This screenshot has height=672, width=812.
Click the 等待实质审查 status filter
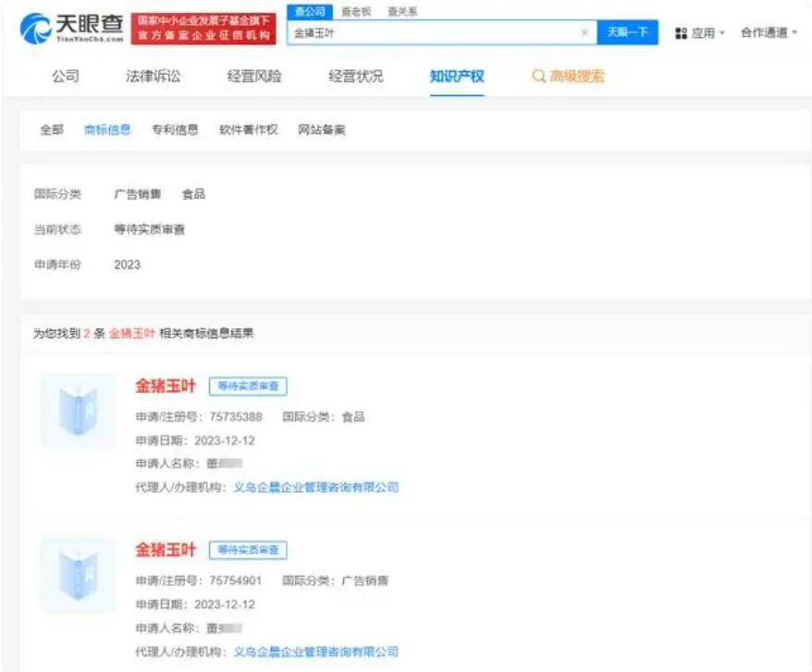pos(149,229)
